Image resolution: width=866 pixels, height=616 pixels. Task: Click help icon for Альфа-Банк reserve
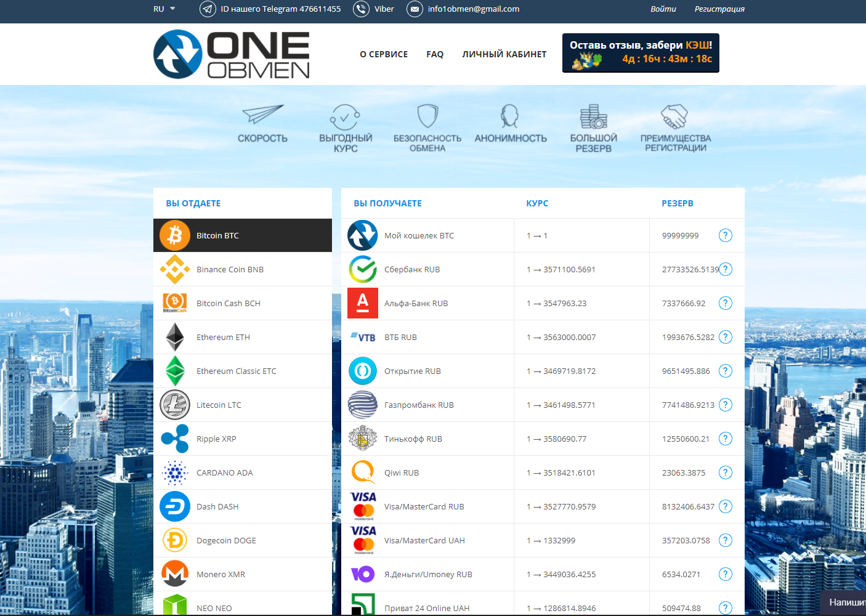[x=726, y=303]
